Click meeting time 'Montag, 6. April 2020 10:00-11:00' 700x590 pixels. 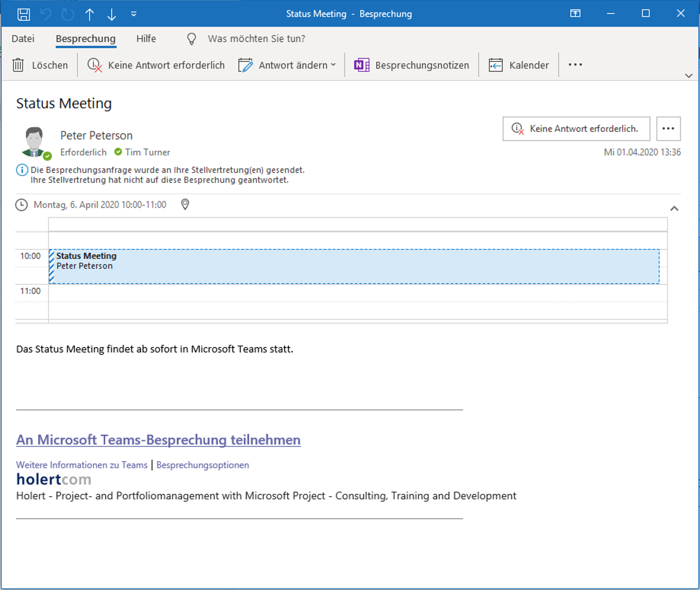coord(100,205)
